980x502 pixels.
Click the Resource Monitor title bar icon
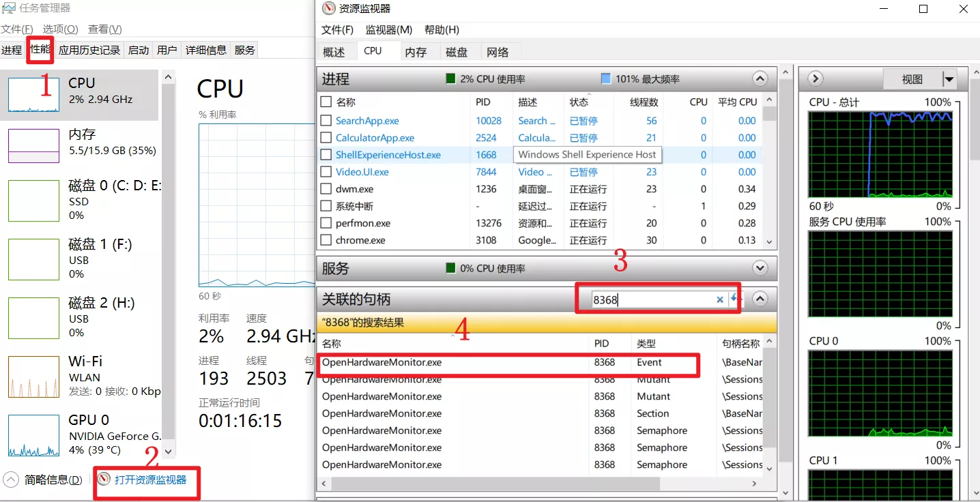[x=329, y=9]
